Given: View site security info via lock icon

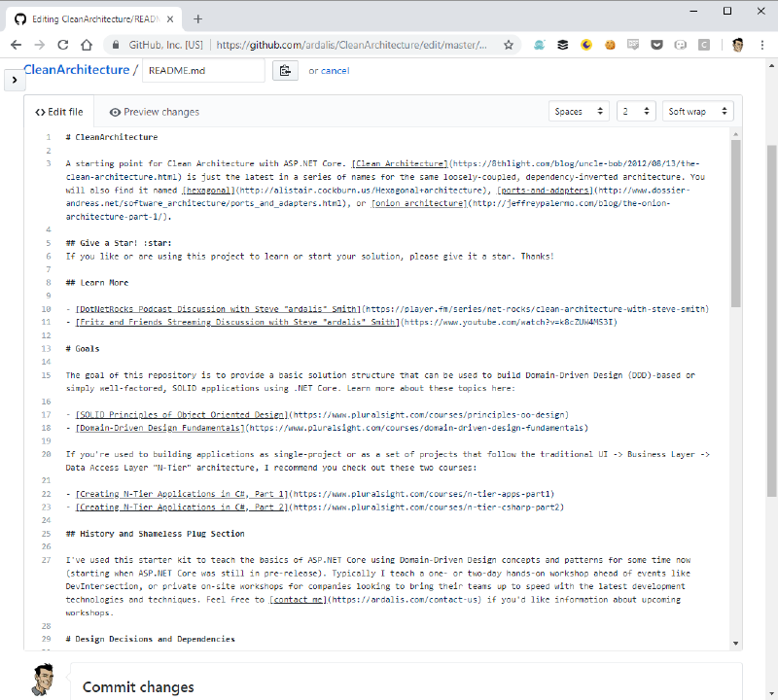Looking at the screenshot, I should pyautogui.click(x=116, y=45).
